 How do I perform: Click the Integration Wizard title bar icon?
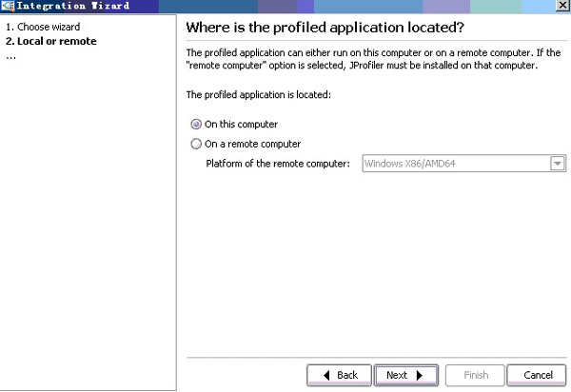click(x=7, y=6)
